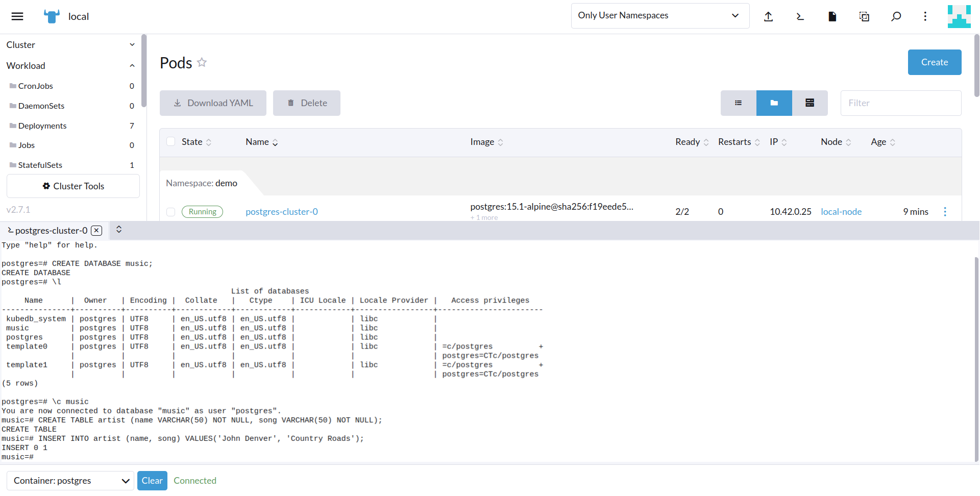Star Pods as a favorite
The height and width of the screenshot is (496, 980).
coord(202,62)
